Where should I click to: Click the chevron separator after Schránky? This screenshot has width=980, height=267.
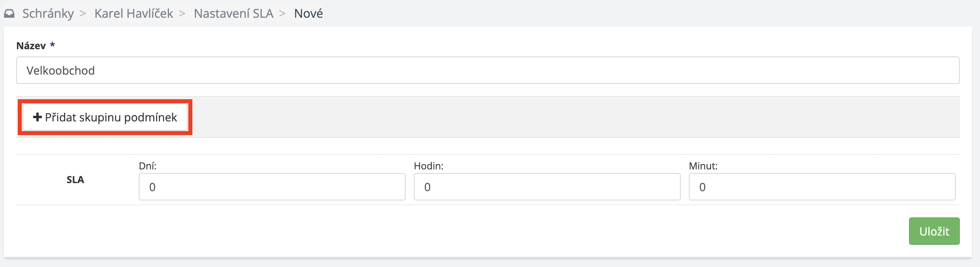pyautogui.click(x=83, y=14)
